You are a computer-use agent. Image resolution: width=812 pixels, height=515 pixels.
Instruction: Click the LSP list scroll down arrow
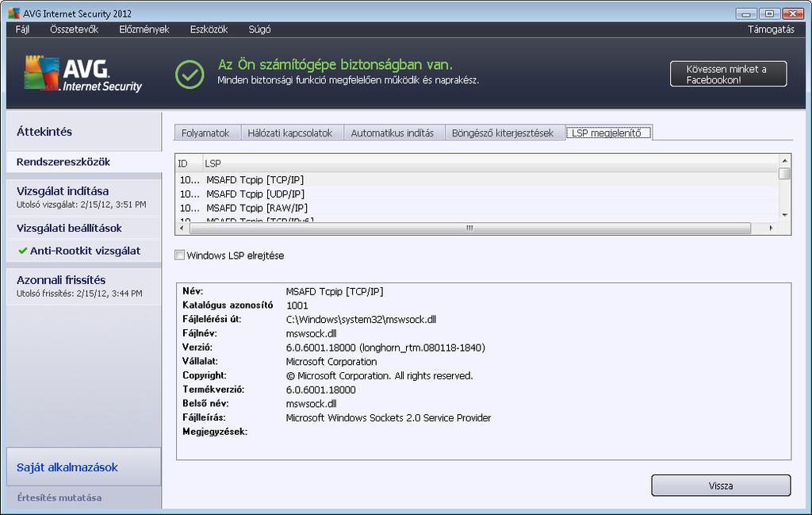coord(784,214)
